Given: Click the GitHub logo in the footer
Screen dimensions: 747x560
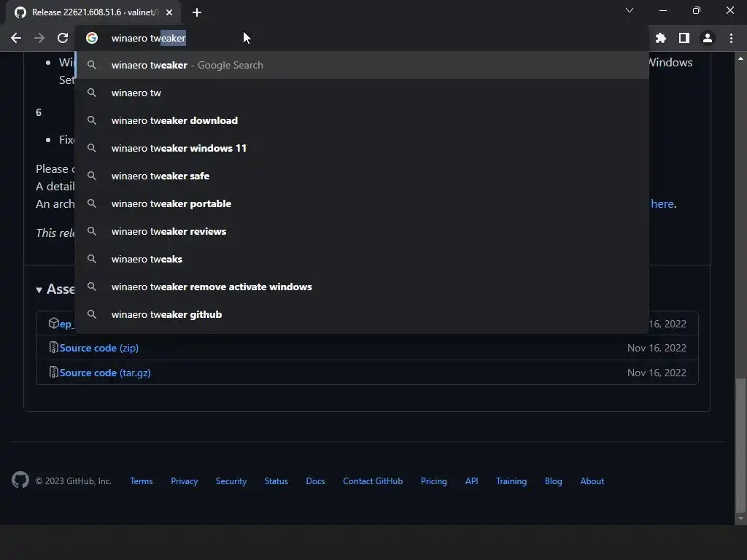Looking at the screenshot, I should (x=20, y=480).
